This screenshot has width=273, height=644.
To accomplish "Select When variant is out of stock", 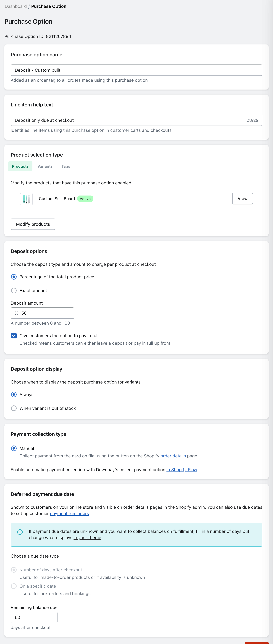I will click(x=14, y=408).
